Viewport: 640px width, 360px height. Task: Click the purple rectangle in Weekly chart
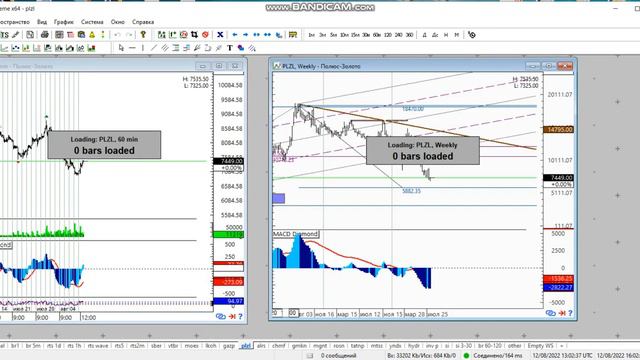278,198
